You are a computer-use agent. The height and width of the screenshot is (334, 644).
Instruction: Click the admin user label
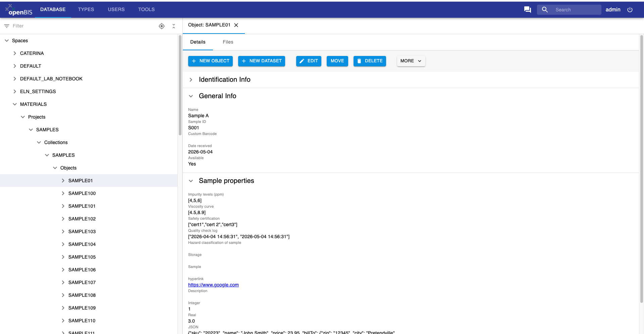tap(613, 10)
